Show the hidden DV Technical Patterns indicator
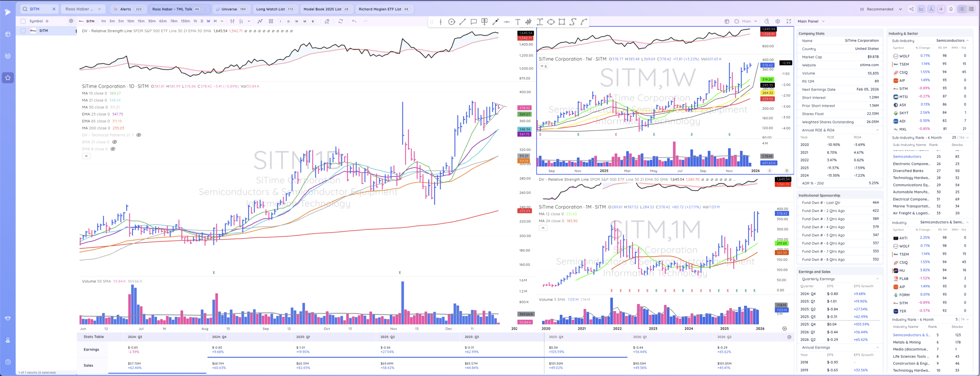This screenshot has height=376, width=980. pos(139,135)
